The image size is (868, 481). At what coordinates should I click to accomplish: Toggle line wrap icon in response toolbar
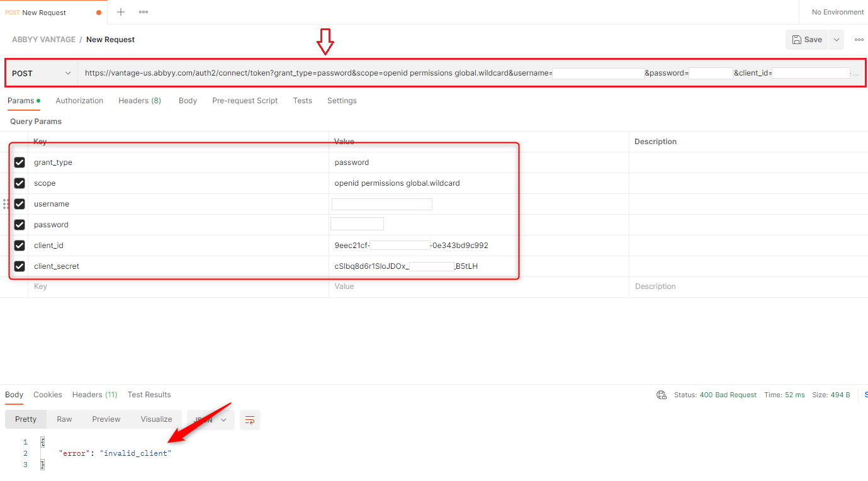[250, 419]
